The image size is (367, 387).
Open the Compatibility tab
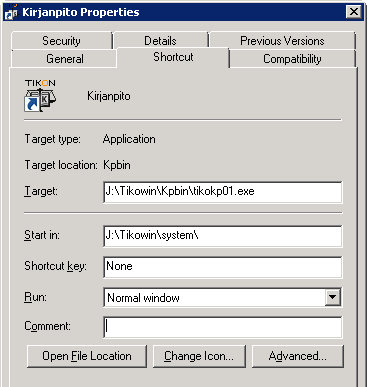(x=292, y=59)
